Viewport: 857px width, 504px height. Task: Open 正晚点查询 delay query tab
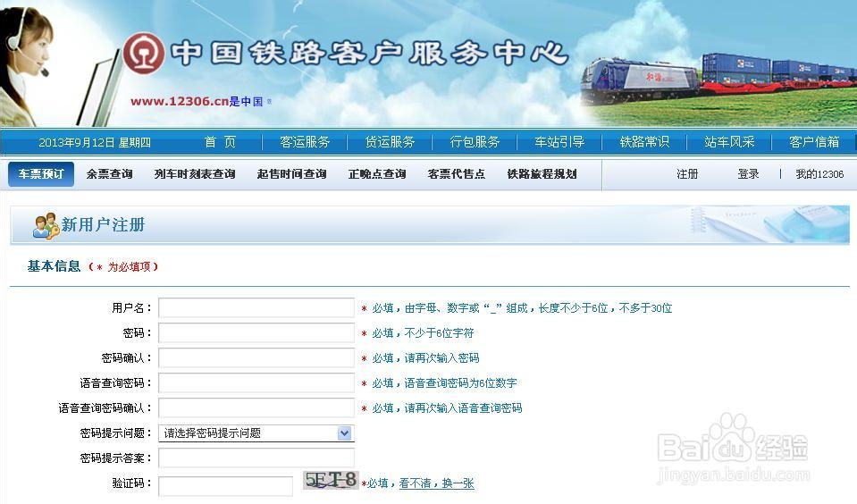377,174
